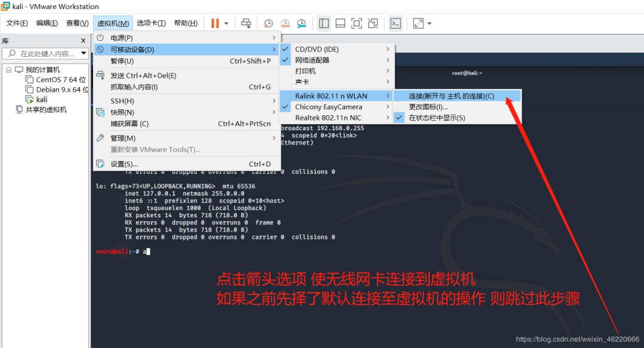Open the 打印机 device submenu

point(337,71)
